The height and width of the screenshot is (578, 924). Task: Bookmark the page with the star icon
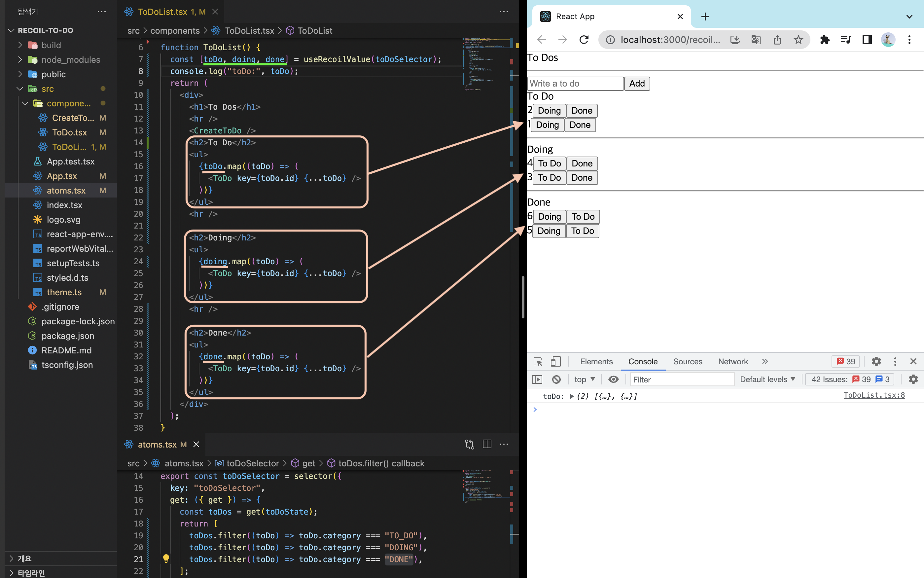(x=798, y=40)
